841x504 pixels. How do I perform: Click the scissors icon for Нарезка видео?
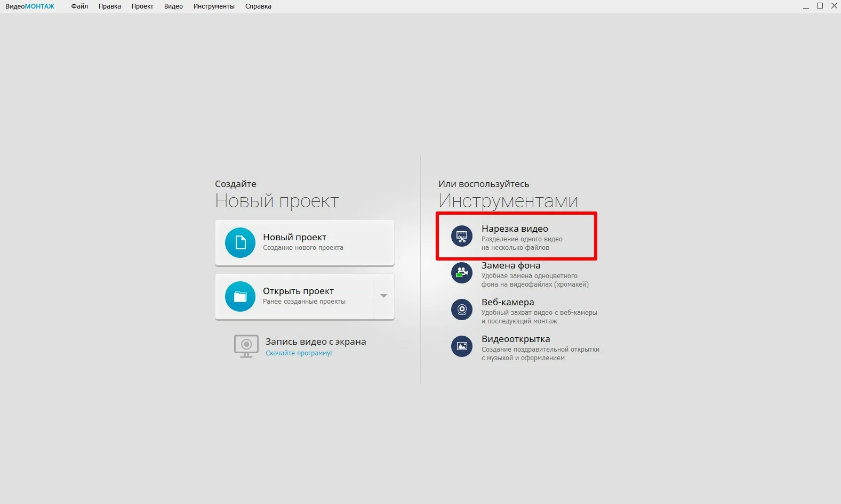[462, 236]
